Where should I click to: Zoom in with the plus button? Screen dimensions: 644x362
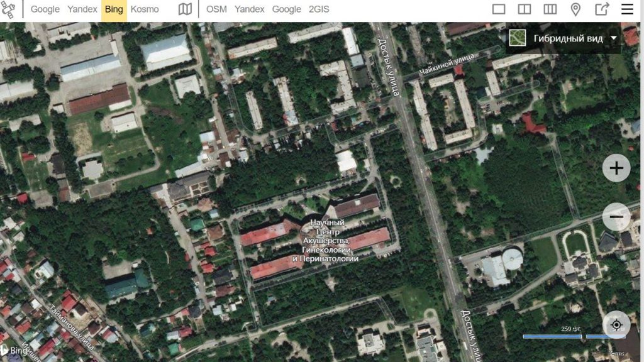tap(616, 168)
